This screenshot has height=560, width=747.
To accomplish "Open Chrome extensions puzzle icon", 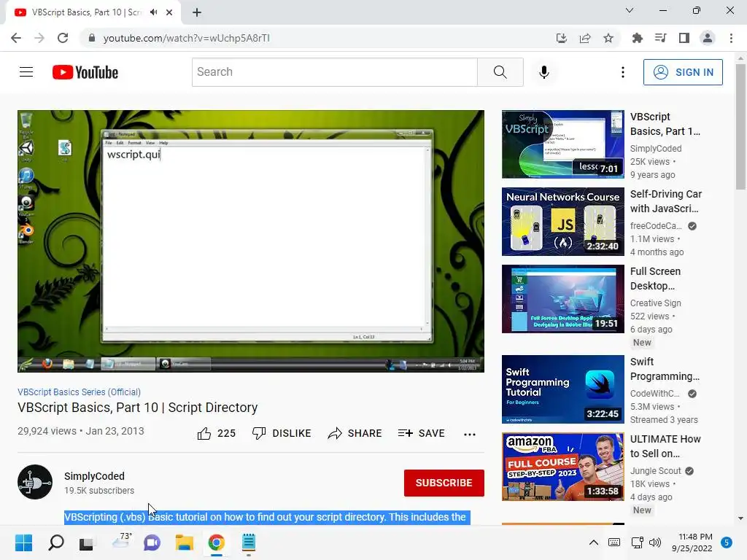I will pyautogui.click(x=637, y=38).
